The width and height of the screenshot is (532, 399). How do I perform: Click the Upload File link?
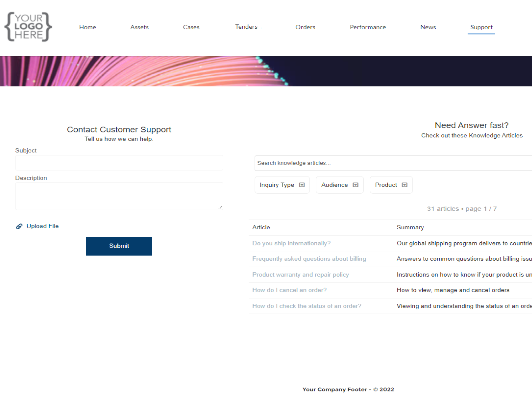coord(42,226)
